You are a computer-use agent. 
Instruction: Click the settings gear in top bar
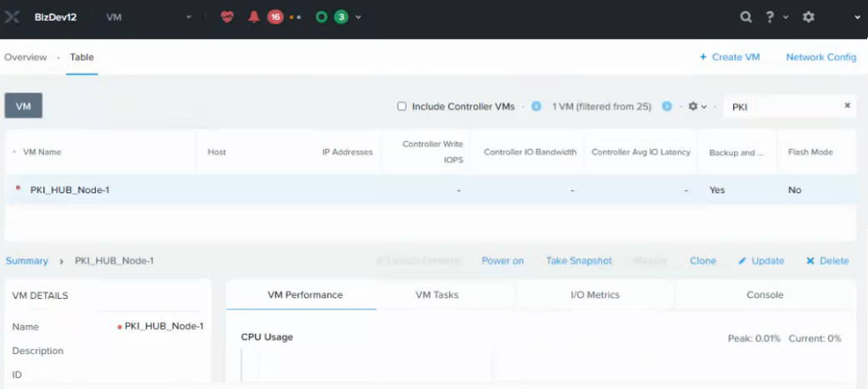(808, 17)
